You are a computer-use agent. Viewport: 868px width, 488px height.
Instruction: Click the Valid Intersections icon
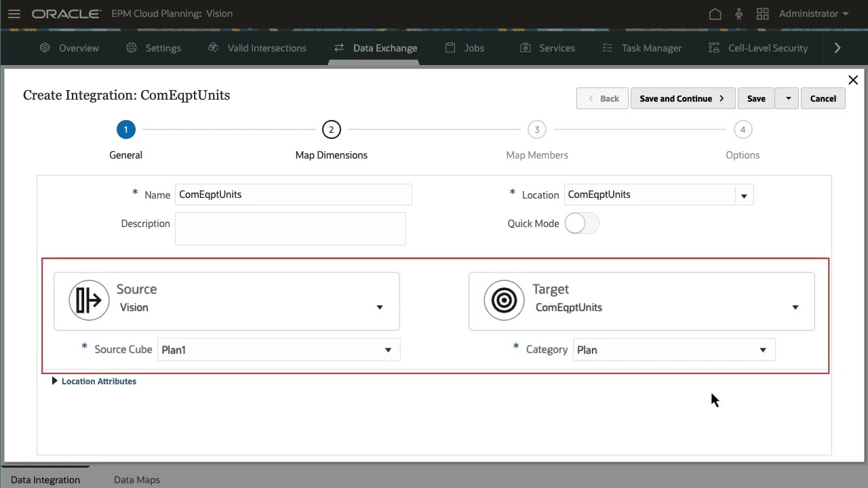click(x=213, y=47)
